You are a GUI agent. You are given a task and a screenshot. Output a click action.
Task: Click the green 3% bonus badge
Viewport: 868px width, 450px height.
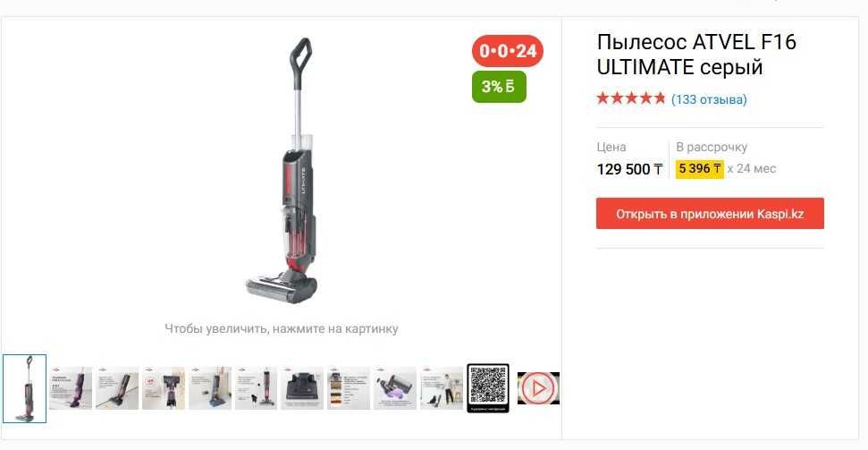[x=499, y=87]
